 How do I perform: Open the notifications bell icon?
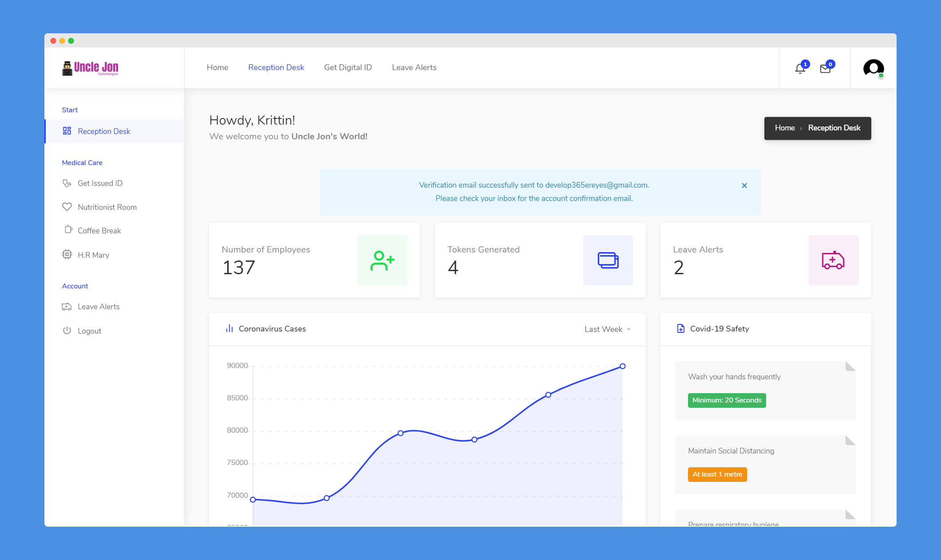800,68
